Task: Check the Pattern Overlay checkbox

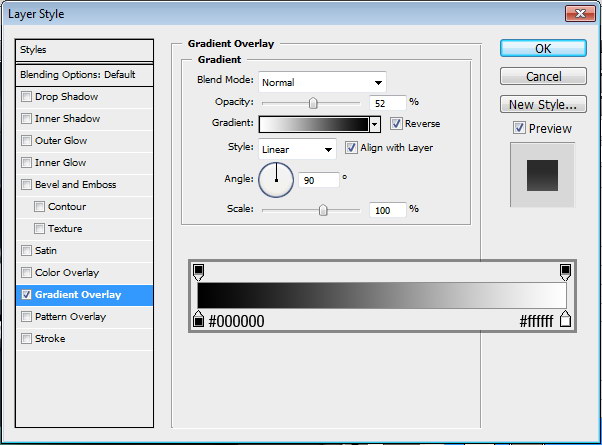Action: pos(26,316)
